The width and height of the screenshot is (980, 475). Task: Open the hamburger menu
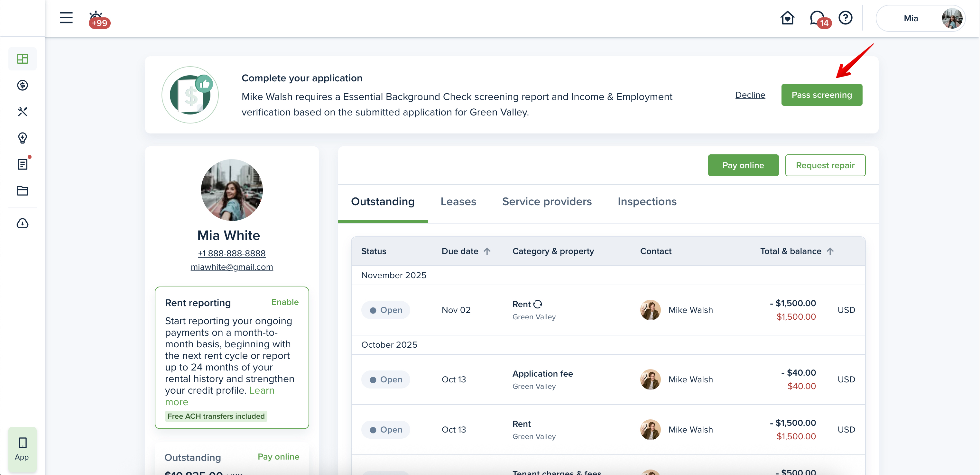tap(66, 18)
